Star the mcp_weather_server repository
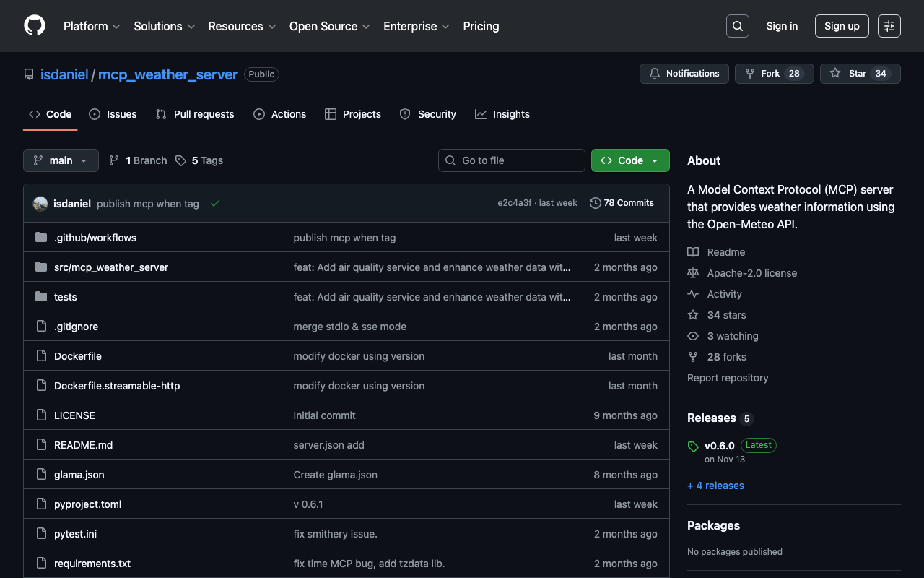924x578 pixels. [860, 74]
